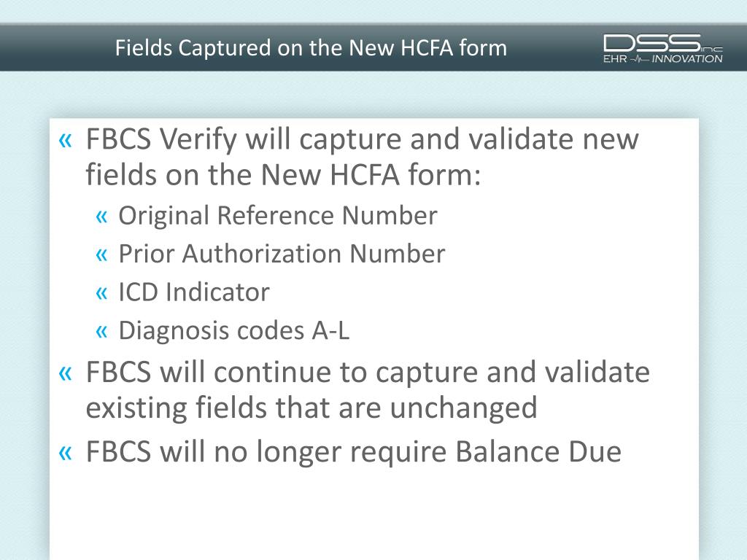
Task: Click the bullet before Diagnosis codes A-L
Action: (101, 331)
